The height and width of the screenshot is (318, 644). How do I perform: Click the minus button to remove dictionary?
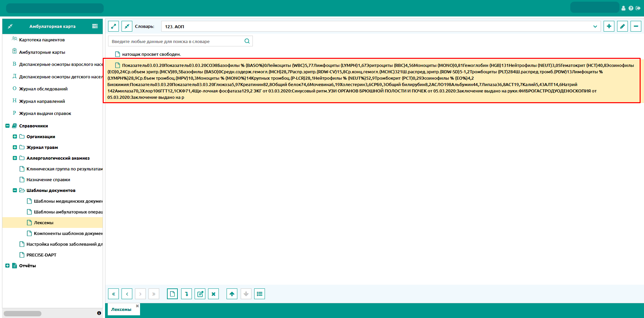pyautogui.click(x=636, y=26)
